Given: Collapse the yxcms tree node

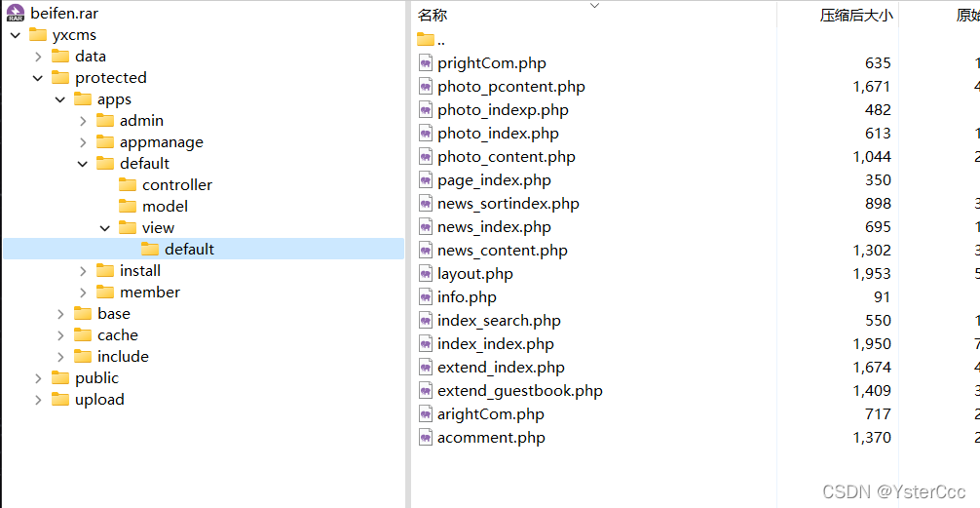Looking at the screenshot, I should tap(16, 35).
